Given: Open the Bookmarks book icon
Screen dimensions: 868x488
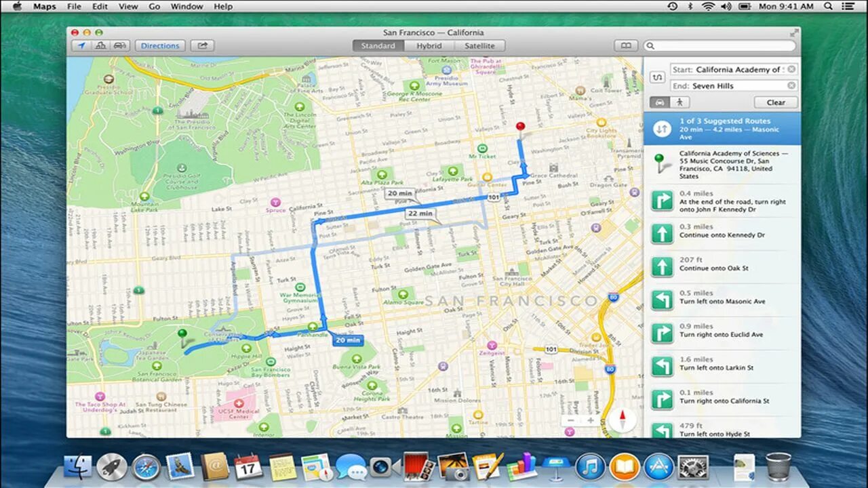Looking at the screenshot, I should pyautogui.click(x=626, y=45).
